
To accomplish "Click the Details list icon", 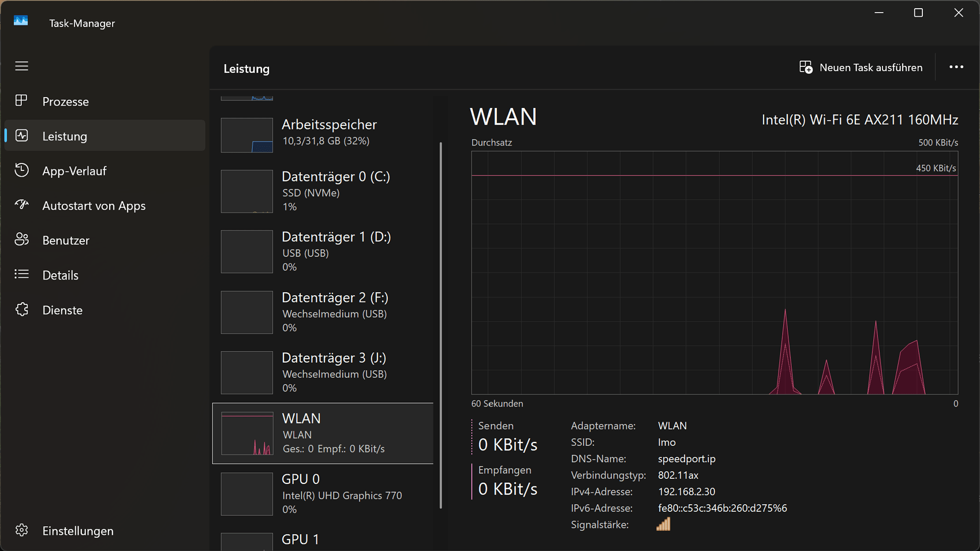I will coord(21,274).
